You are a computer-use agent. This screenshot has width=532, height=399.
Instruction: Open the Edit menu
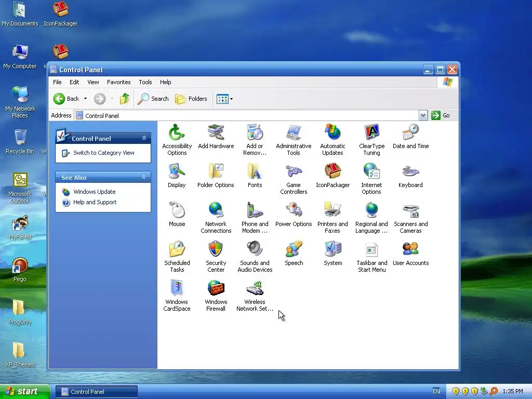(74, 82)
